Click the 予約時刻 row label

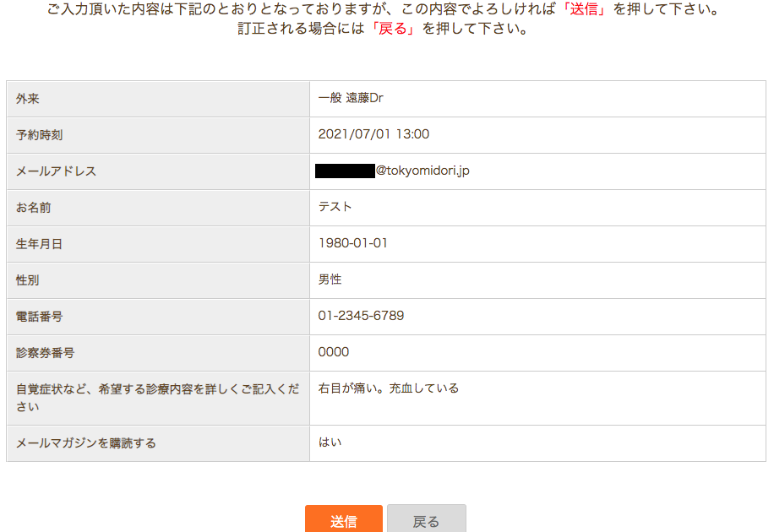[39, 135]
